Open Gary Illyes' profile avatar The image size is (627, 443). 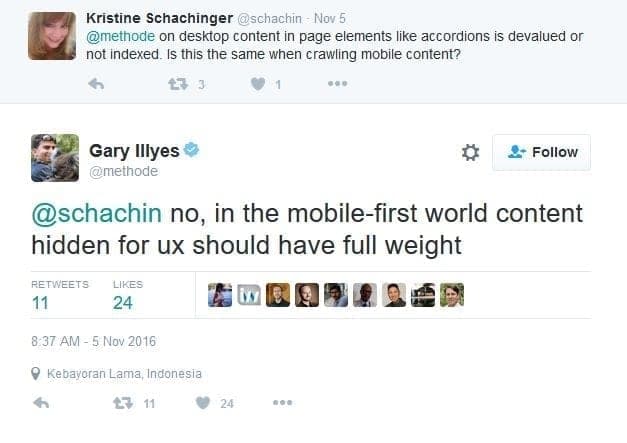click(x=55, y=157)
